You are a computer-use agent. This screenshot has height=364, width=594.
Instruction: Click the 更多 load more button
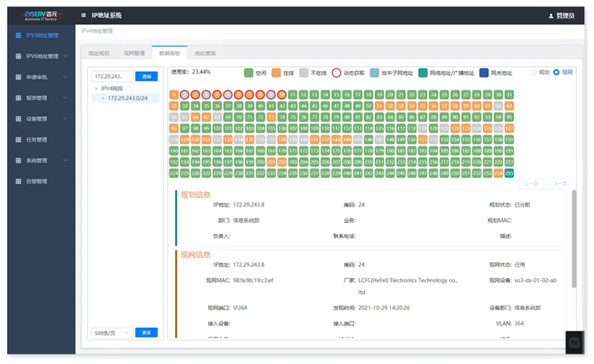(146, 332)
